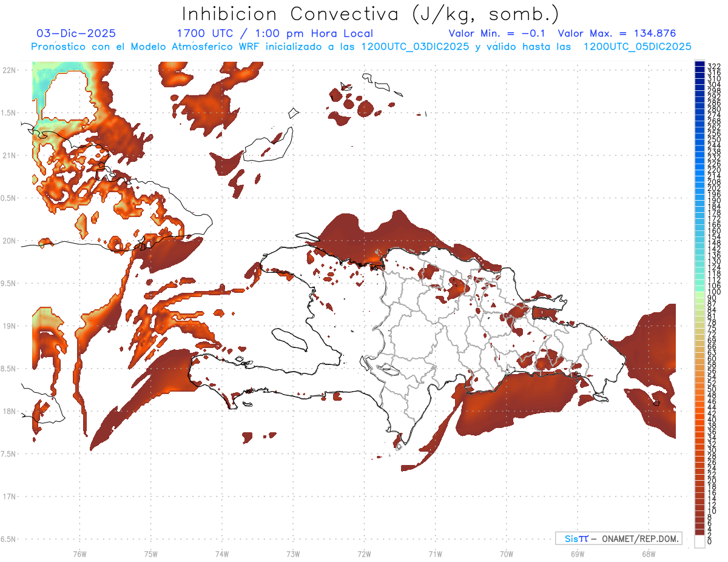Click the "76W" longitude label
Viewport: 728px width, 562px height.
click(79, 554)
